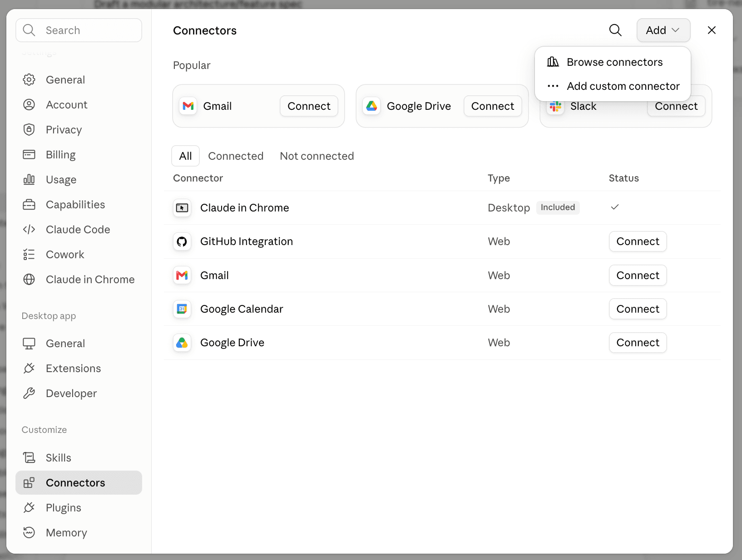Click the Included badge
The height and width of the screenshot is (560, 742).
click(558, 207)
